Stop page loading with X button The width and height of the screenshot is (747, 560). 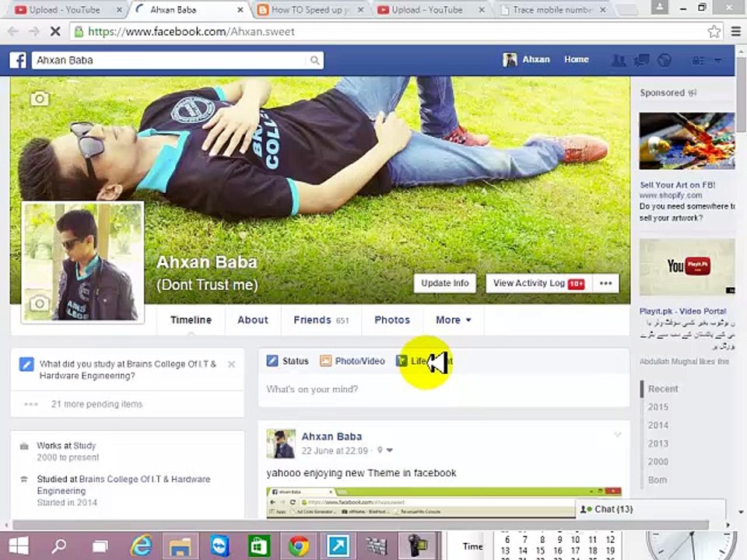(x=55, y=31)
